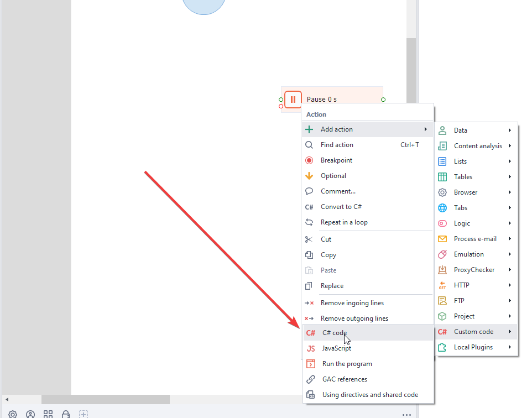Click the GAC references link icon
Image resolution: width=532 pixels, height=418 pixels.
[x=311, y=379]
